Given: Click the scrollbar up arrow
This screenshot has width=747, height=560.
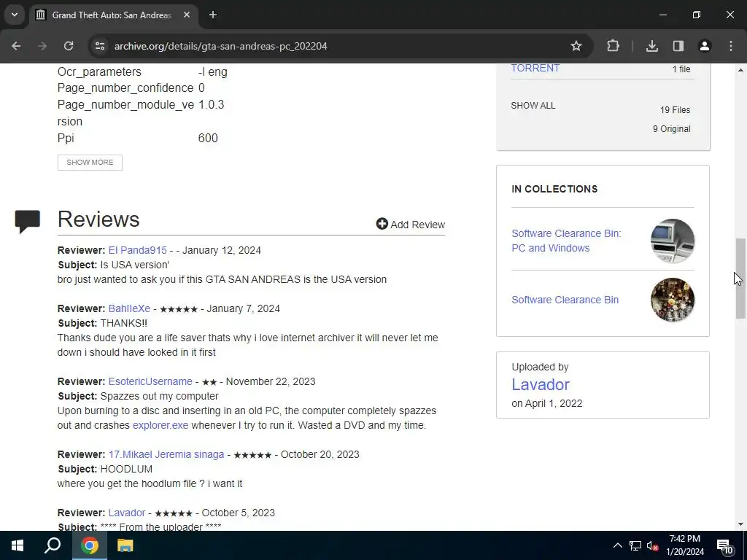Looking at the screenshot, I should coord(740,70).
